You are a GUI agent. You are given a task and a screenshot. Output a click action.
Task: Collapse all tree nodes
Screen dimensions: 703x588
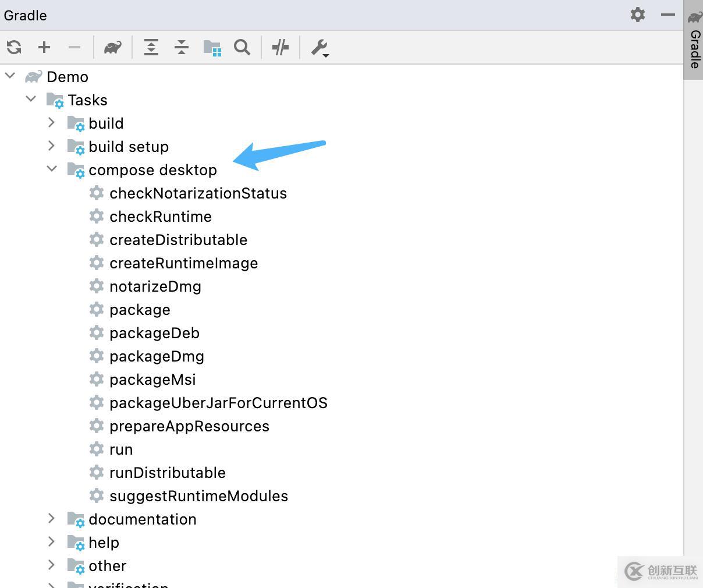(x=182, y=47)
